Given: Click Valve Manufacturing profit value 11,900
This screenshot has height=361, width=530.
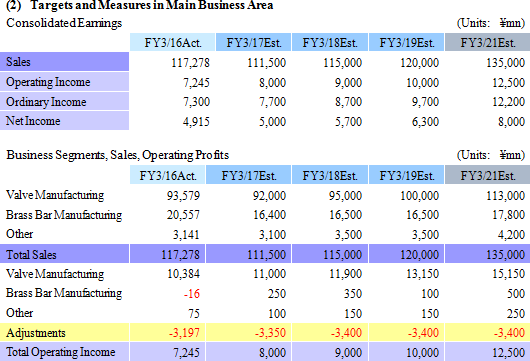Looking at the screenshot, I should pos(345,274).
